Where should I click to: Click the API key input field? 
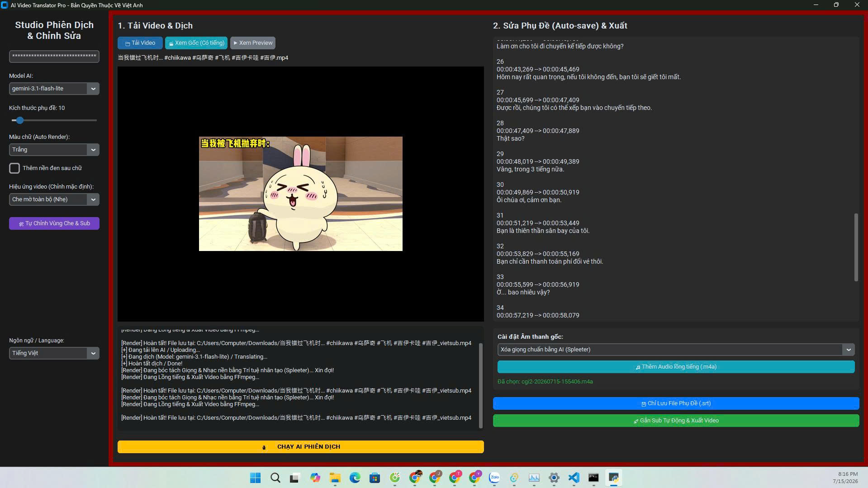54,57
